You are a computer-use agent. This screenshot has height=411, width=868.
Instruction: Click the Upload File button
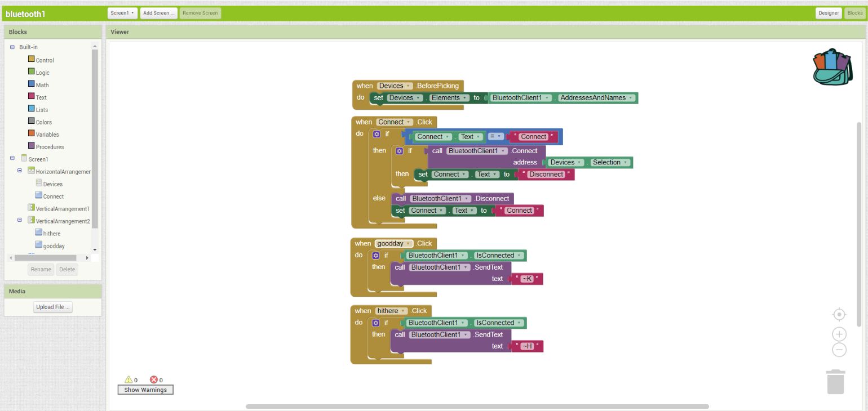[x=53, y=307]
